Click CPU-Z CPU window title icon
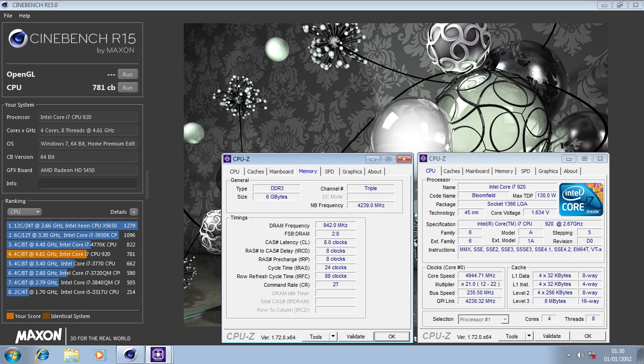 [x=423, y=158]
